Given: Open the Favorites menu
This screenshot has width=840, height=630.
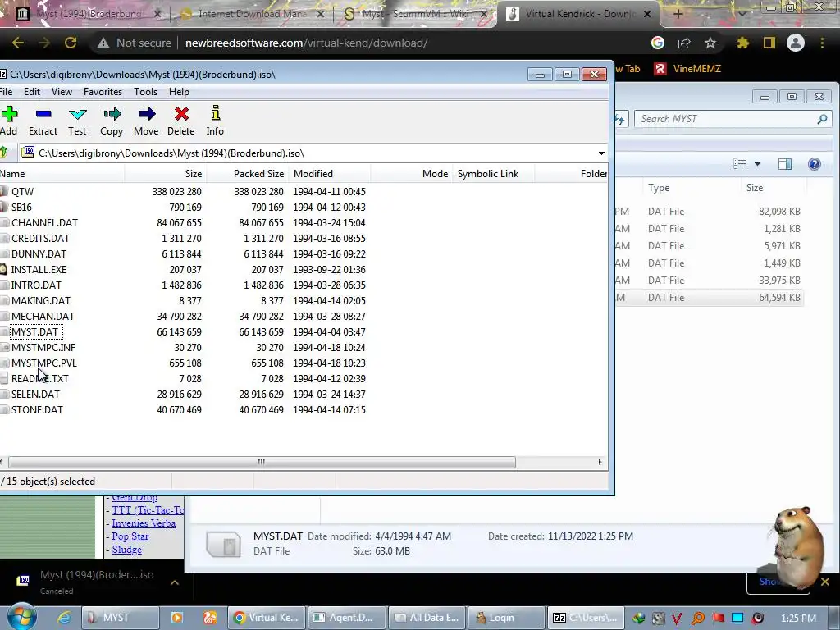Looking at the screenshot, I should (103, 92).
